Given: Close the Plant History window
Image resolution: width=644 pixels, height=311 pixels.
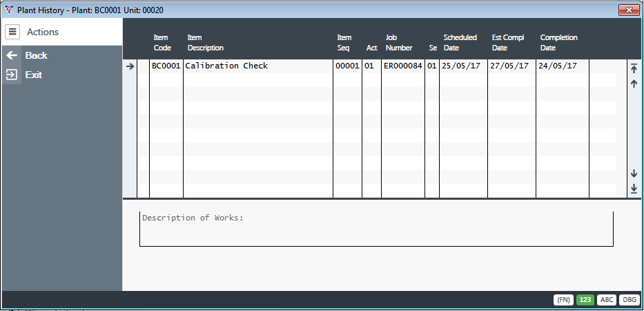Looking at the screenshot, I should (x=628, y=10).
